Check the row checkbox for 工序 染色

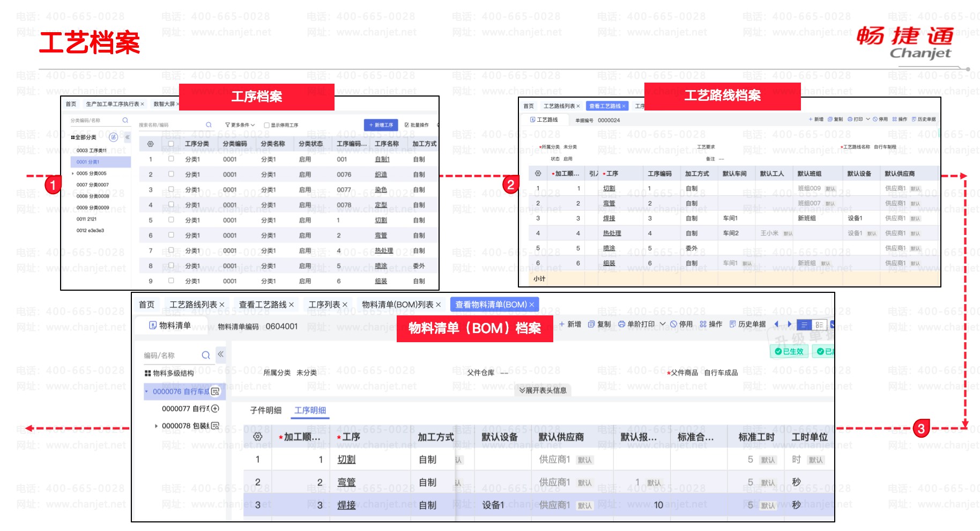171,189
